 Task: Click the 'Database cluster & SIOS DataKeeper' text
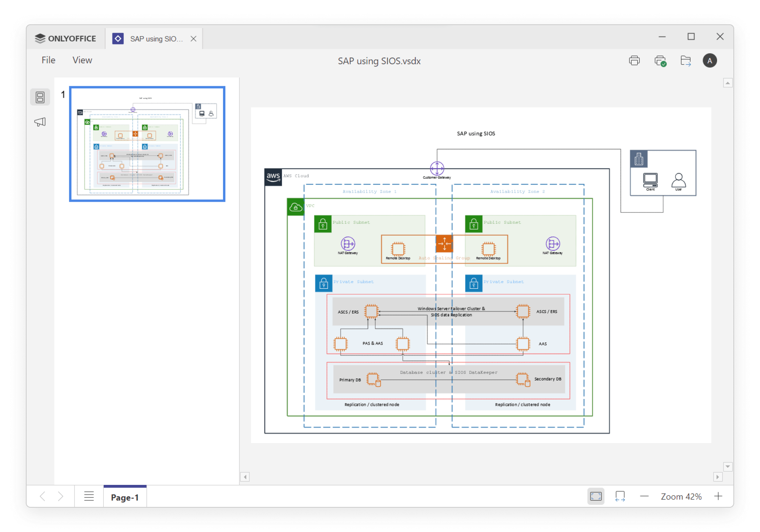[448, 372]
